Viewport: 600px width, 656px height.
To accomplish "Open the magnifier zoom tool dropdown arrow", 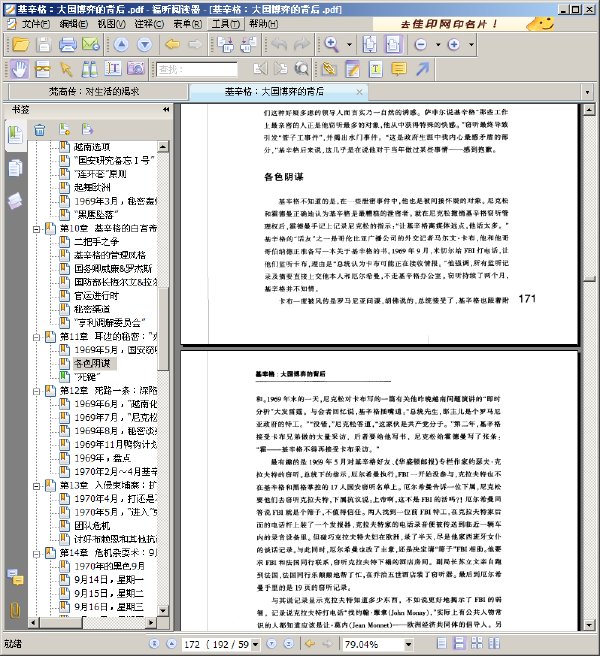I will 349,44.
